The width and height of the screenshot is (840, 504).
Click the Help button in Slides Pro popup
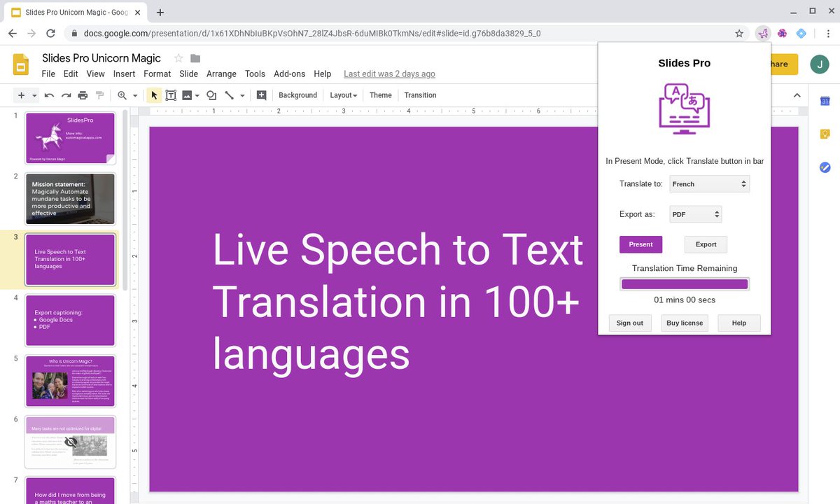[739, 323]
